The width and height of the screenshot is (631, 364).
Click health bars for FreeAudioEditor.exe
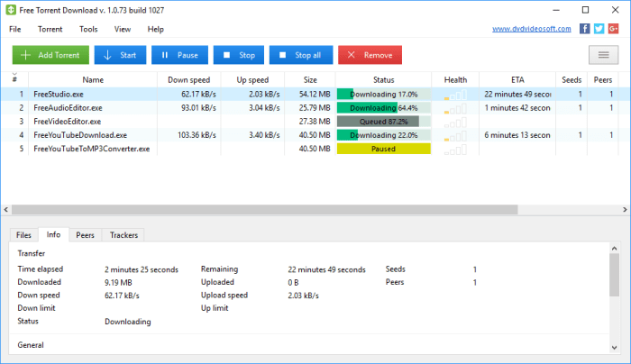[455, 109]
